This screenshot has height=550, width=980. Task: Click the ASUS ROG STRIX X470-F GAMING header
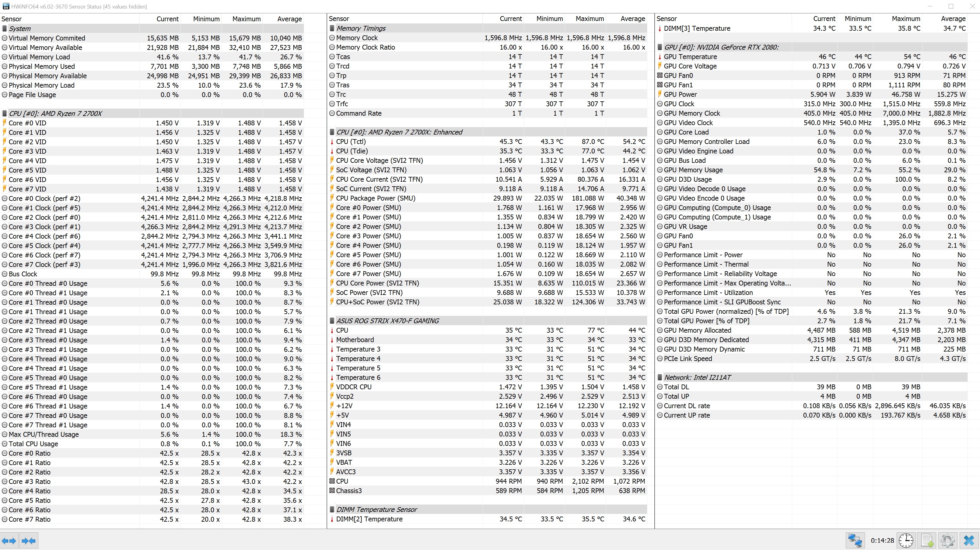[x=387, y=321]
